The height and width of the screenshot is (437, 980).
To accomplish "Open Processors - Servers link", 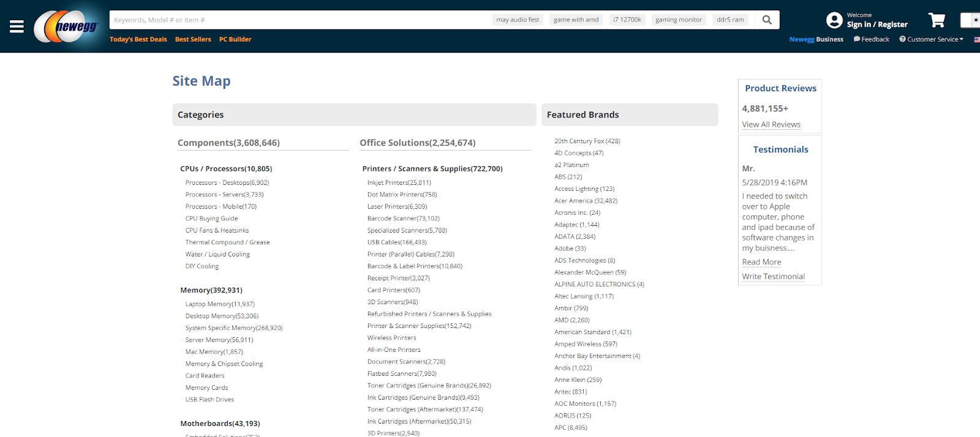I will (224, 195).
